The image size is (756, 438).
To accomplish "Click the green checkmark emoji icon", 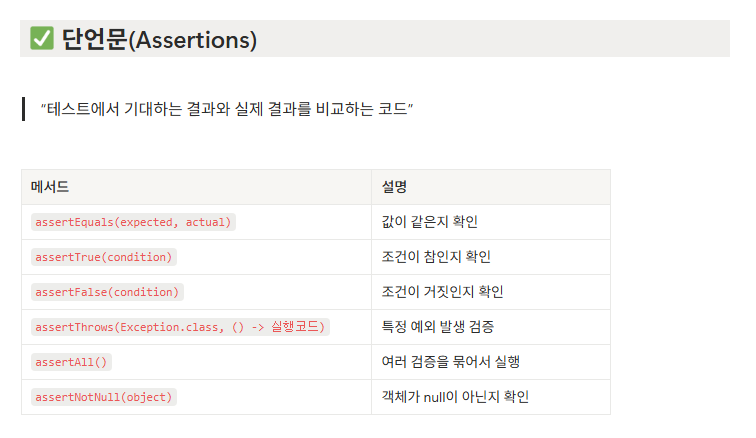I will 42,39.
